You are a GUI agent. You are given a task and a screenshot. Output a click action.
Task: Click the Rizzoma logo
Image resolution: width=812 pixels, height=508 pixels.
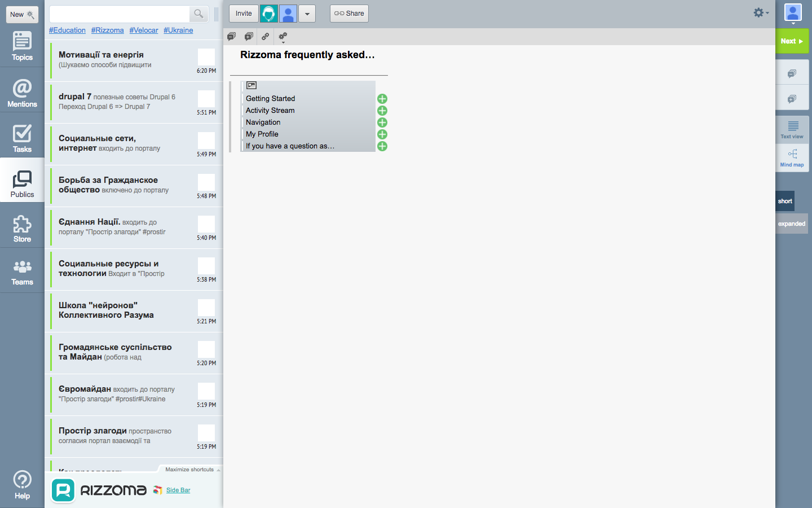(x=99, y=490)
